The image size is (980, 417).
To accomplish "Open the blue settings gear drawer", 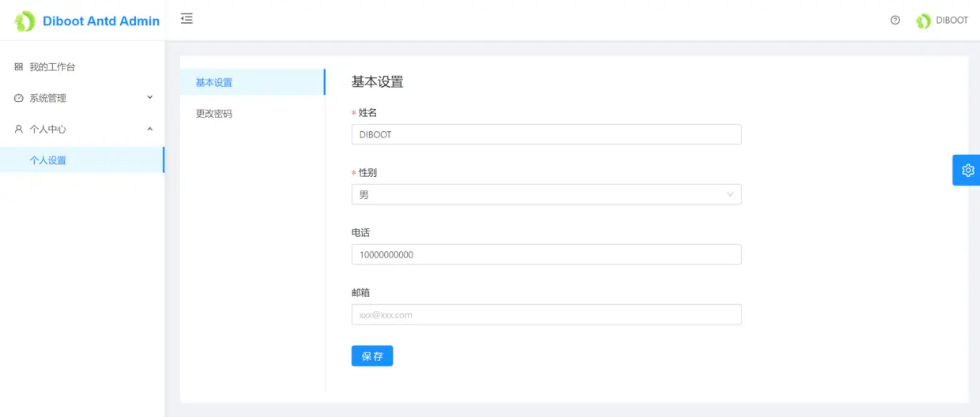I will [967, 170].
